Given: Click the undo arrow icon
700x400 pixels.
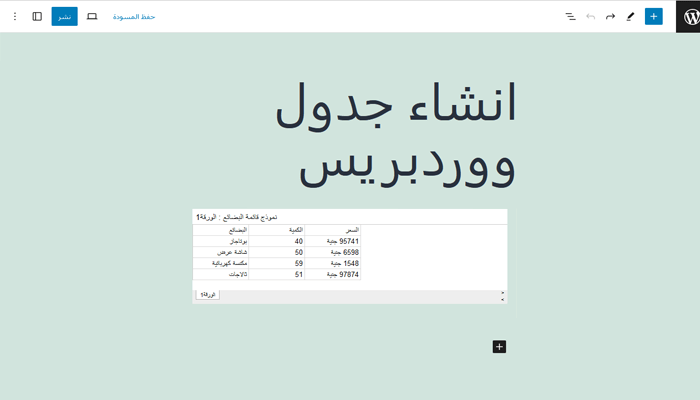Looking at the screenshot, I should (x=591, y=17).
